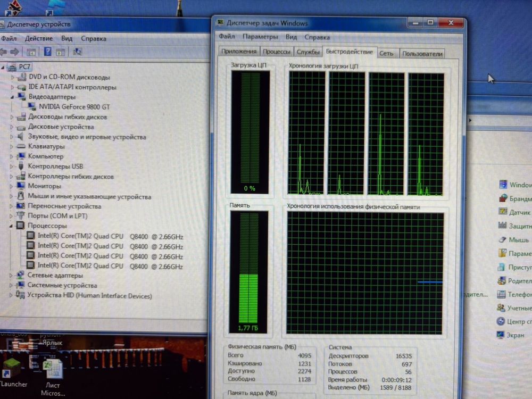This screenshot has width=532, height=399.
Task: Click the physical memory usage history graph
Action: coord(365,273)
